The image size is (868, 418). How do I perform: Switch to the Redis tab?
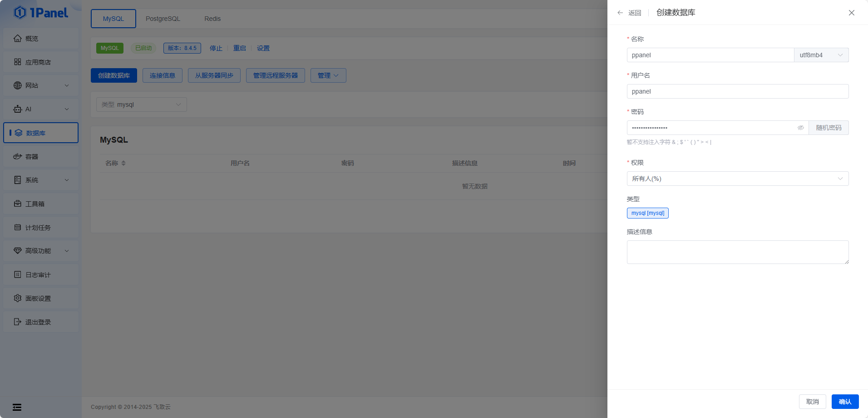212,19
